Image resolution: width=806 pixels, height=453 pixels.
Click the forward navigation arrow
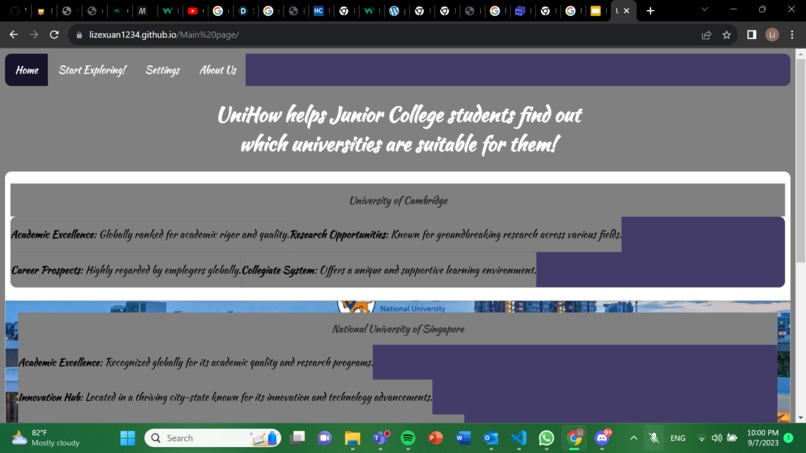tap(34, 34)
